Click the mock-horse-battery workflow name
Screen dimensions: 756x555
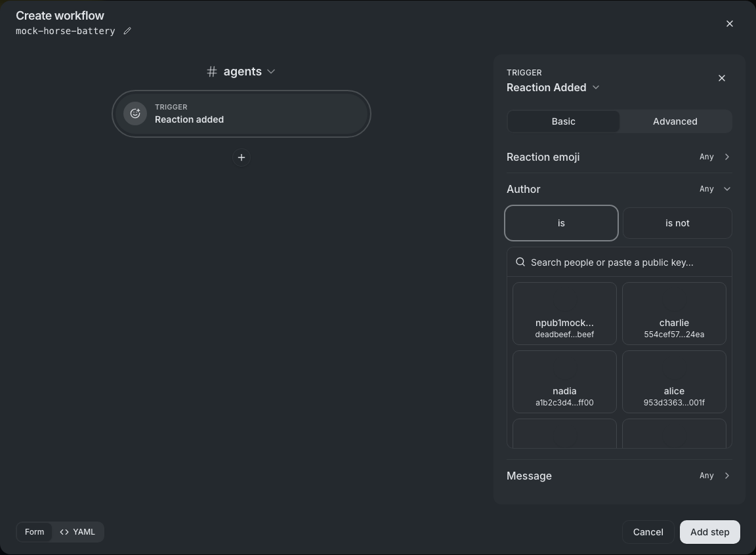point(66,31)
